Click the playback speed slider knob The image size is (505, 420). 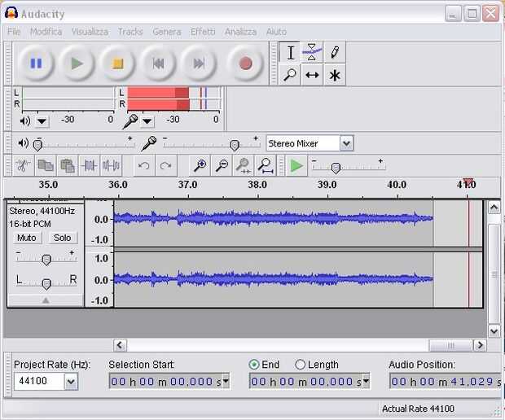(336, 168)
